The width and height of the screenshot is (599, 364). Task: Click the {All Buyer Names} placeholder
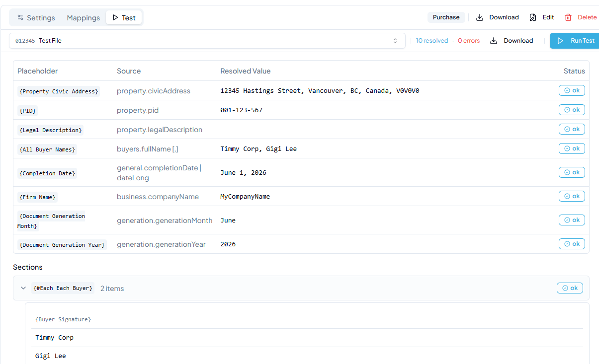pyautogui.click(x=47, y=149)
